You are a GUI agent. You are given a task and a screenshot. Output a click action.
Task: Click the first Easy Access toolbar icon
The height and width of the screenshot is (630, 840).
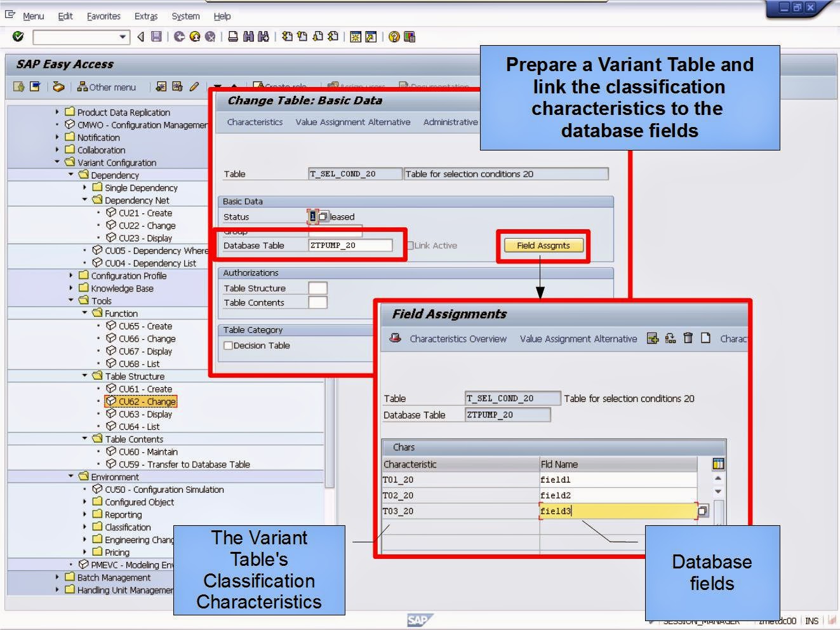pos(19,86)
